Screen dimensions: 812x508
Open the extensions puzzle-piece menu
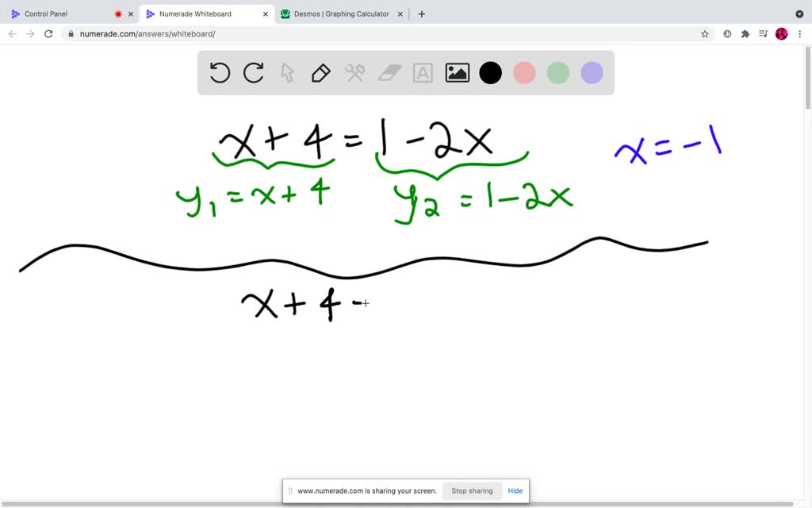744,33
